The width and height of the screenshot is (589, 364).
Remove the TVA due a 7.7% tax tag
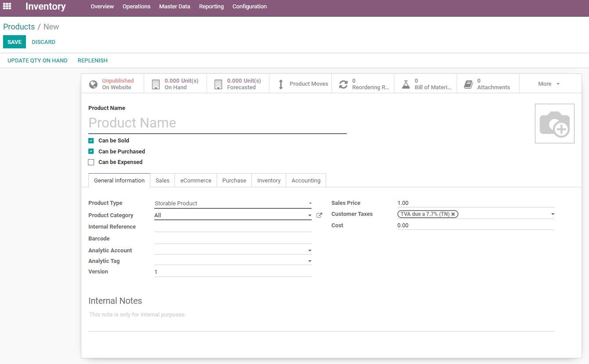pos(453,214)
